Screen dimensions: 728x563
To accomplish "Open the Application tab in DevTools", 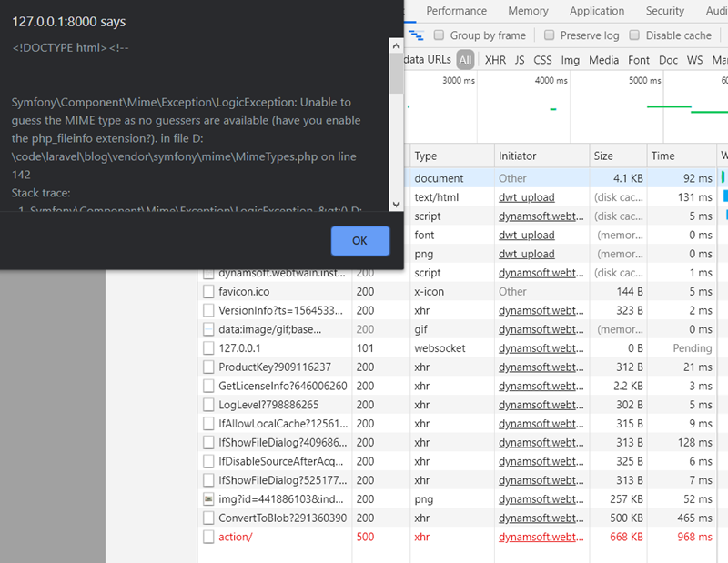I will coord(597,11).
